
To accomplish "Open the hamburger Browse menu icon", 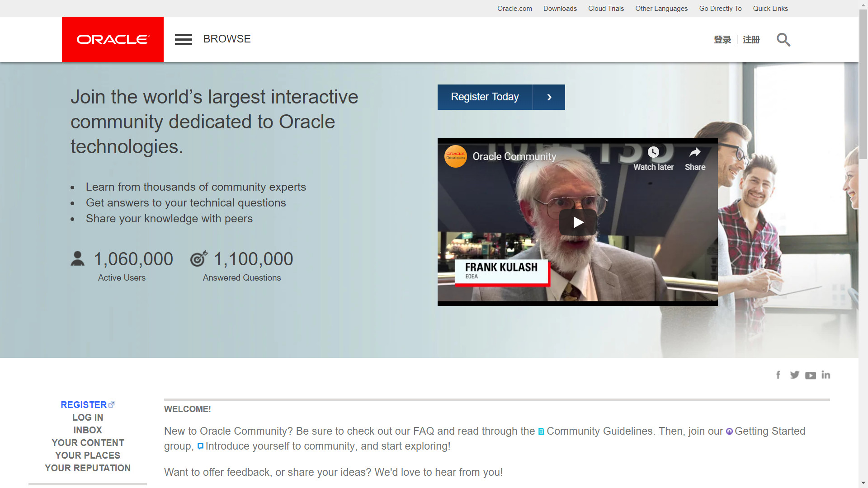I will pyautogui.click(x=183, y=39).
